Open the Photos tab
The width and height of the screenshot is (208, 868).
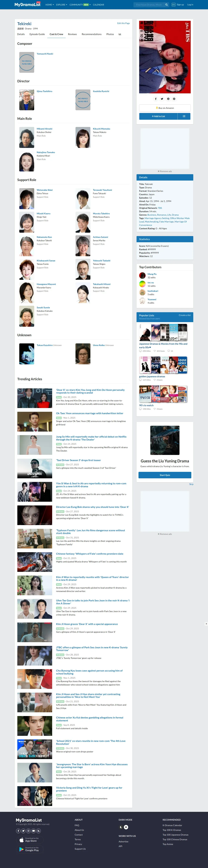110,34
